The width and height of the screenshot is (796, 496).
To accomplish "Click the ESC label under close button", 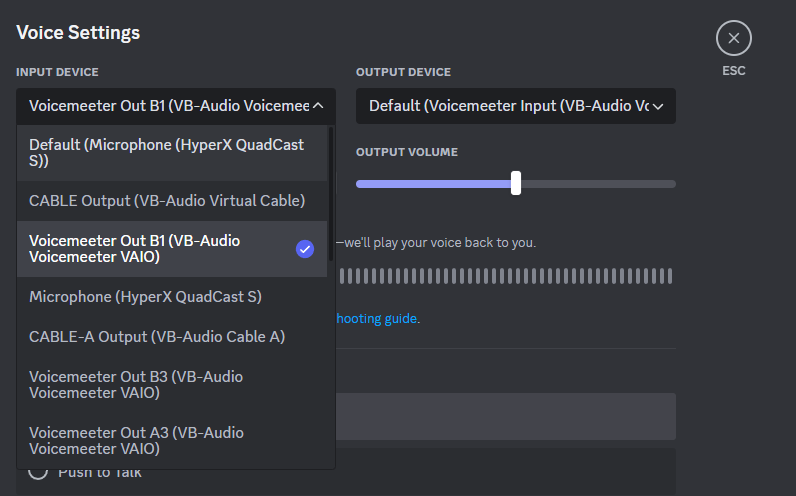I will pyautogui.click(x=733, y=71).
